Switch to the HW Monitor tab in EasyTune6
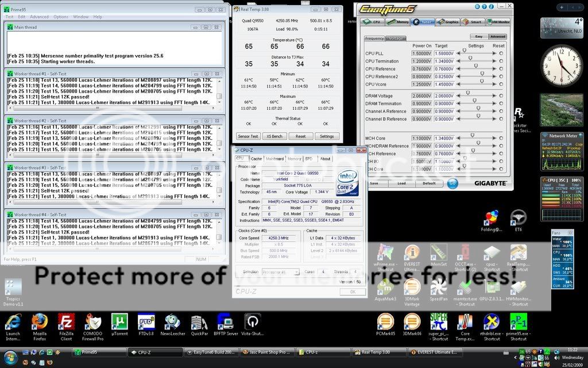588x368 pixels. 498,22
